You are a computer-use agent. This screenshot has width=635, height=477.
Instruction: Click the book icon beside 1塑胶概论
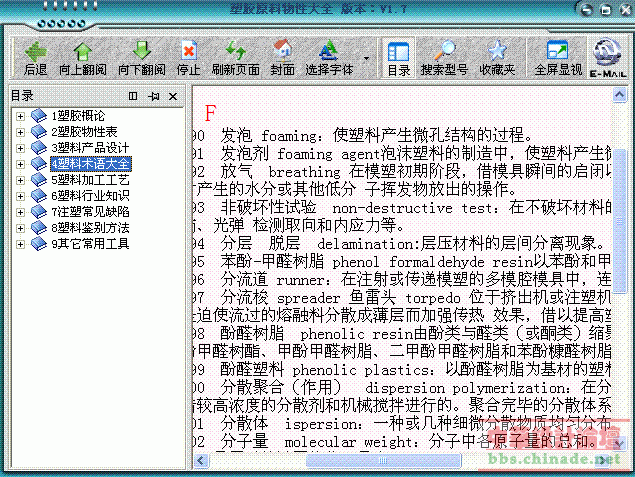[39, 116]
